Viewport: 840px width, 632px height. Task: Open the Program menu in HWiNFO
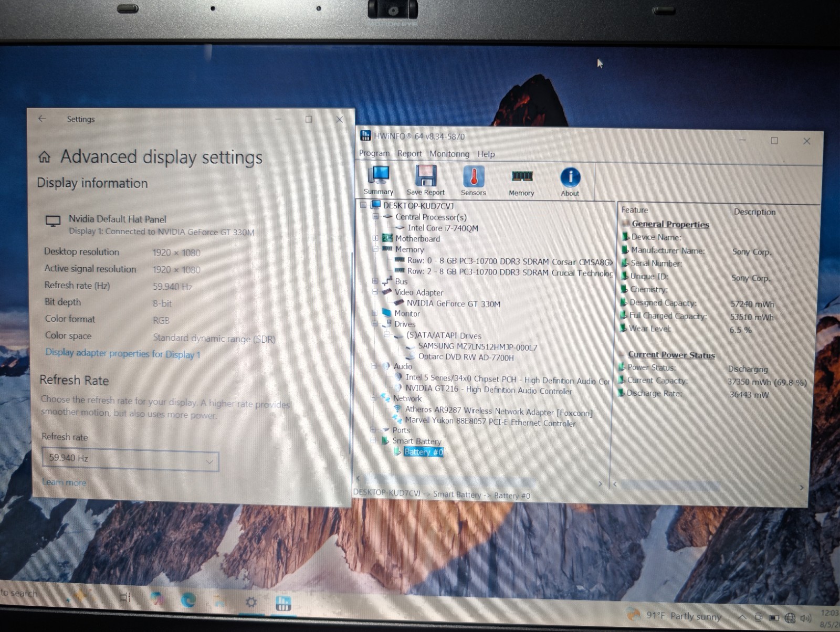[374, 153]
